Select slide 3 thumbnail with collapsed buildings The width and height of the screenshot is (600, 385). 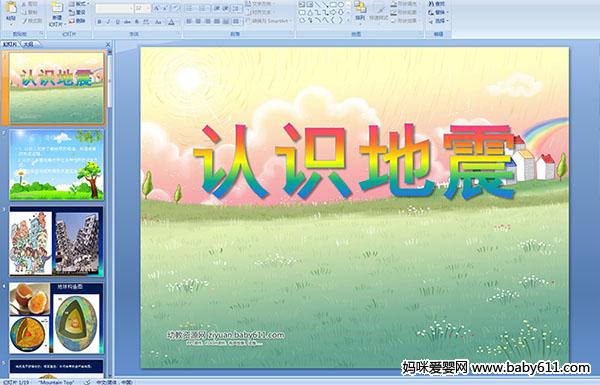click(x=57, y=241)
